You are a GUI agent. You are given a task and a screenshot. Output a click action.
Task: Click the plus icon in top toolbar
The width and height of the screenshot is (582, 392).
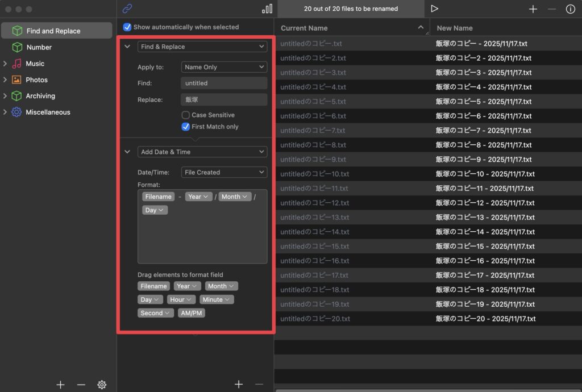click(x=533, y=9)
